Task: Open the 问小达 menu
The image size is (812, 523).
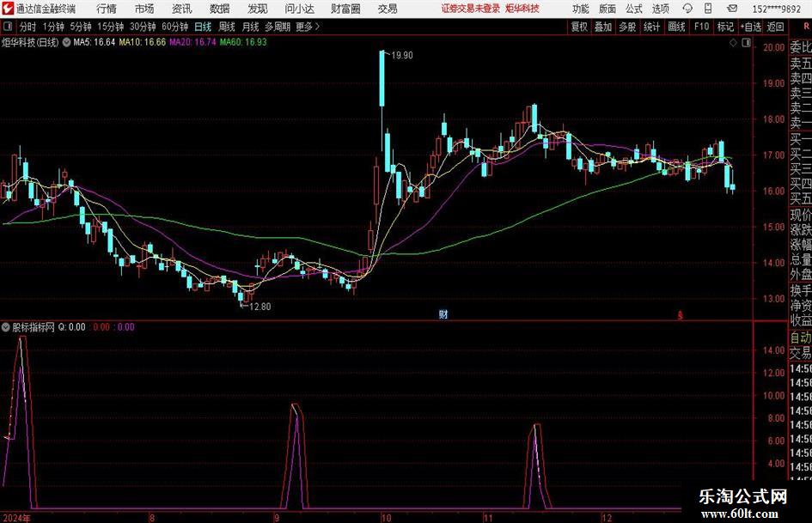Action: click(299, 9)
